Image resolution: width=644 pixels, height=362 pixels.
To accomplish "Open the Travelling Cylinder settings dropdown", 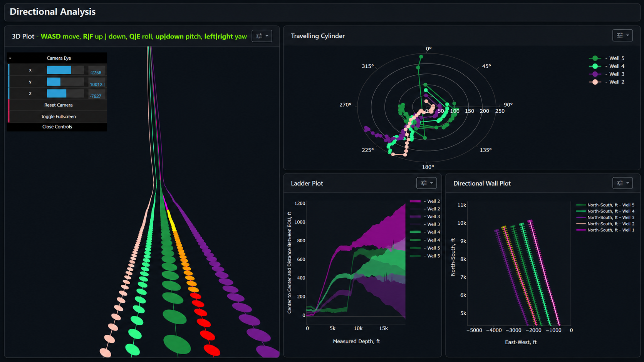I will 622,35.
